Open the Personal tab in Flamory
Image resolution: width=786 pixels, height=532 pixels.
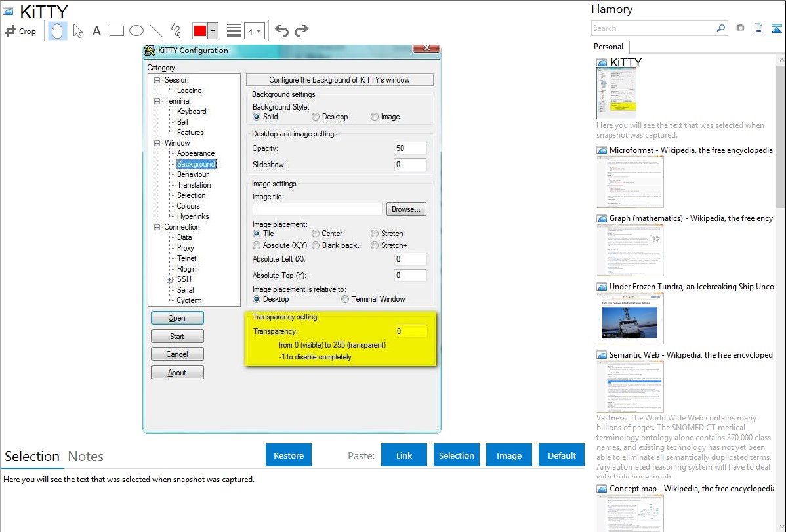609,47
